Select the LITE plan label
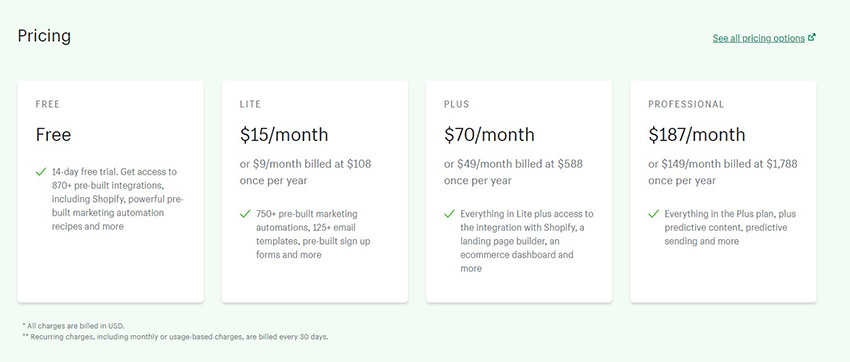The image size is (850, 362). (250, 104)
